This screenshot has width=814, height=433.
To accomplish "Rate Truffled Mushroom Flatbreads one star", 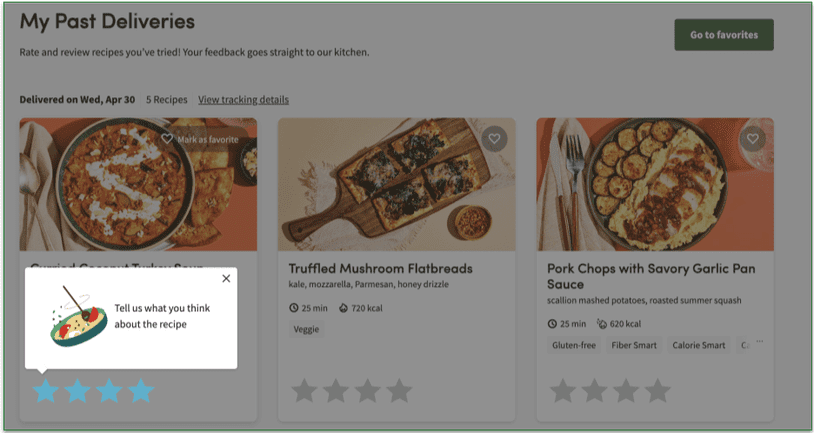I will coord(304,390).
